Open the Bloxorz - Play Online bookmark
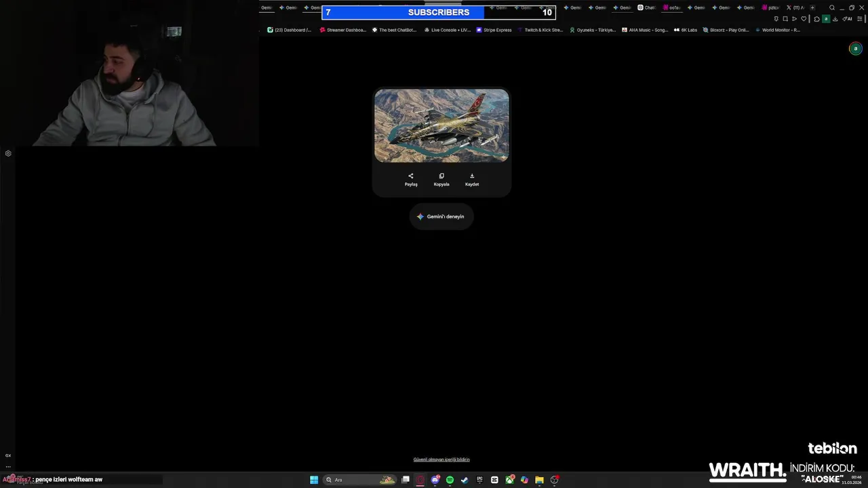868x488 pixels. click(x=726, y=30)
